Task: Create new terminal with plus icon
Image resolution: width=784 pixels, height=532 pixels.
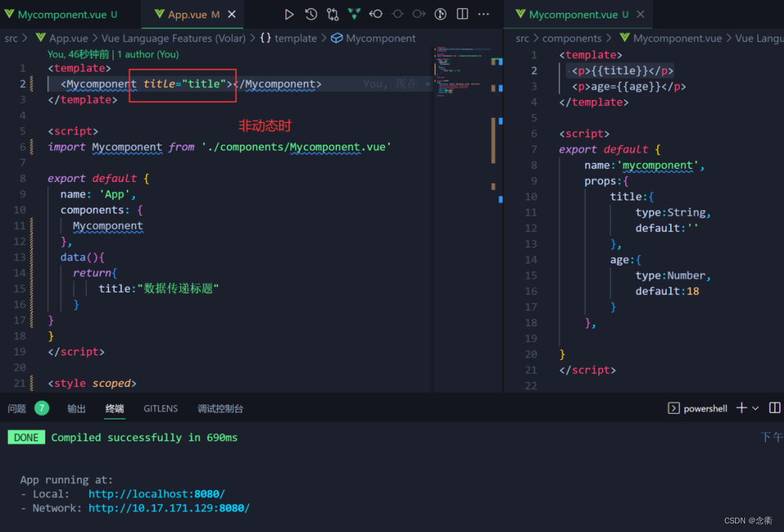Action: click(x=742, y=408)
